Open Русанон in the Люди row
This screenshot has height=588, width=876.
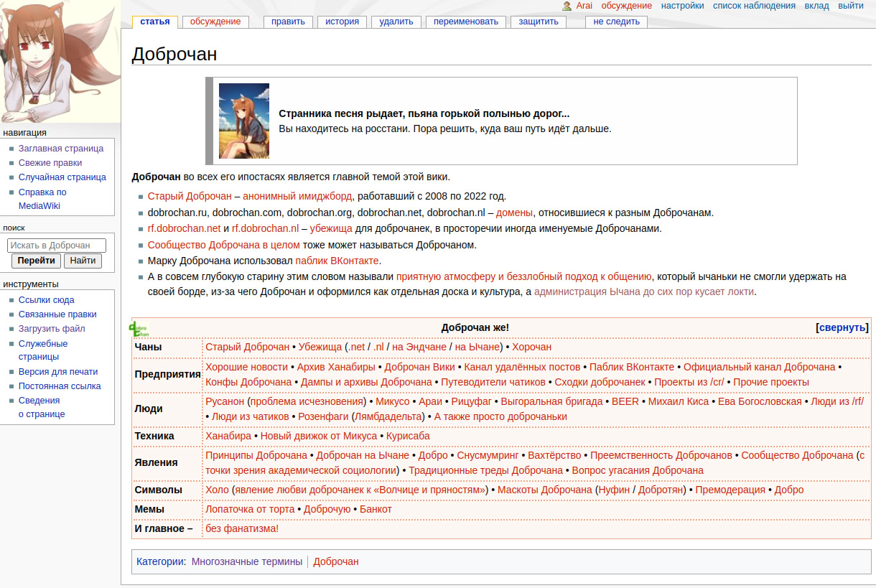(x=225, y=401)
